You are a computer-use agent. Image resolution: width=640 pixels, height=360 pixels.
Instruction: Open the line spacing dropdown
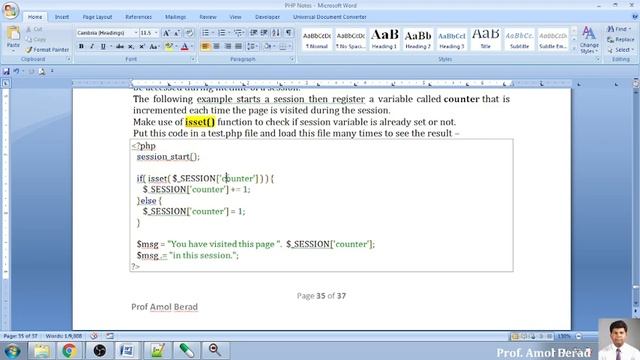(x=252, y=47)
